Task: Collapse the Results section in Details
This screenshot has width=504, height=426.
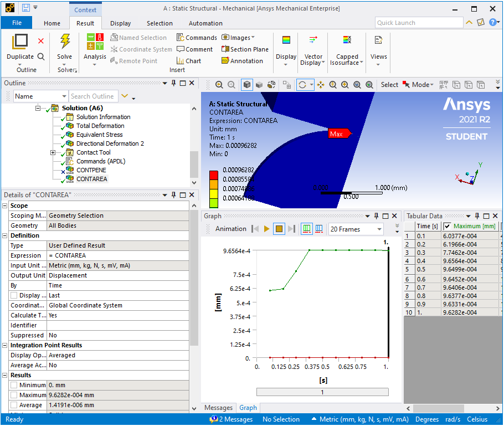Action: click(5, 375)
